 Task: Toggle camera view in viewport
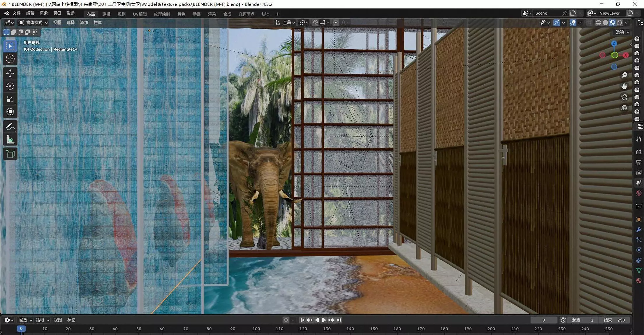(x=624, y=97)
